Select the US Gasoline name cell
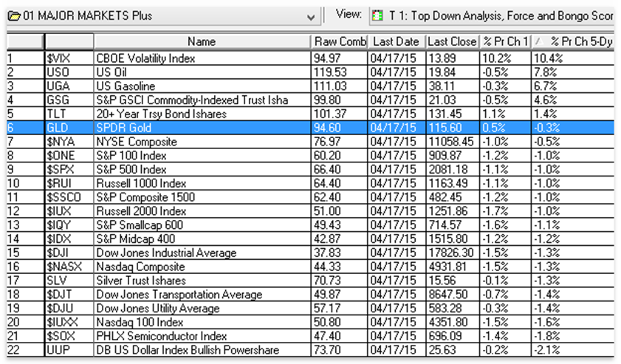Screen dimensions: 621x364 click(x=202, y=86)
